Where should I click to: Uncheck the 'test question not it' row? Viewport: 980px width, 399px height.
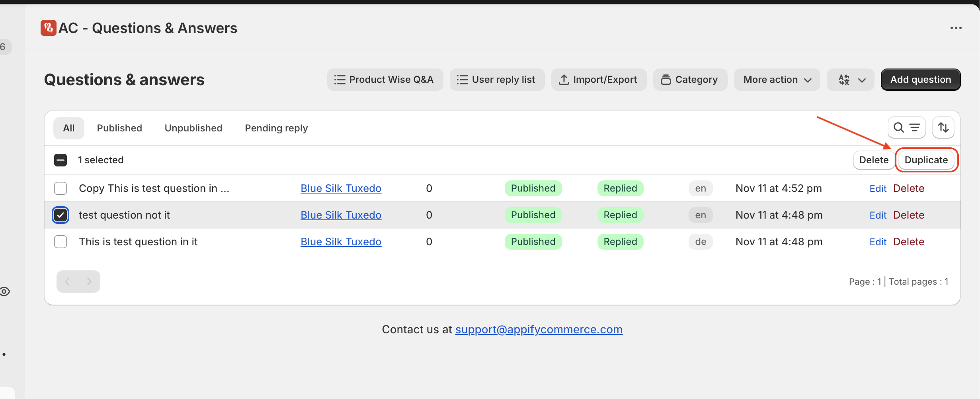[61, 215]
